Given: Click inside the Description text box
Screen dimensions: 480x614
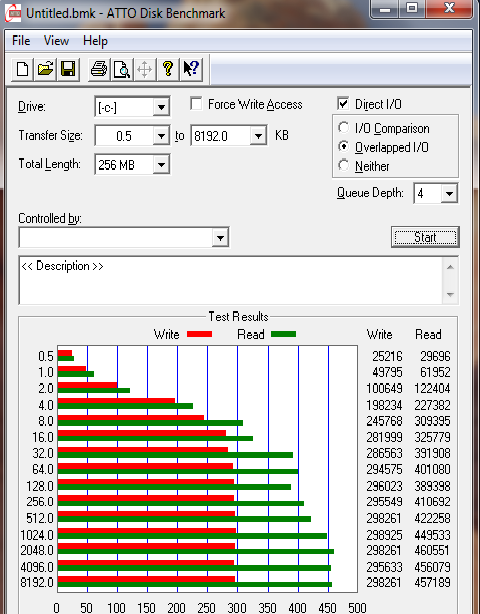Looking at the screenshot, I should click(231, 280).
